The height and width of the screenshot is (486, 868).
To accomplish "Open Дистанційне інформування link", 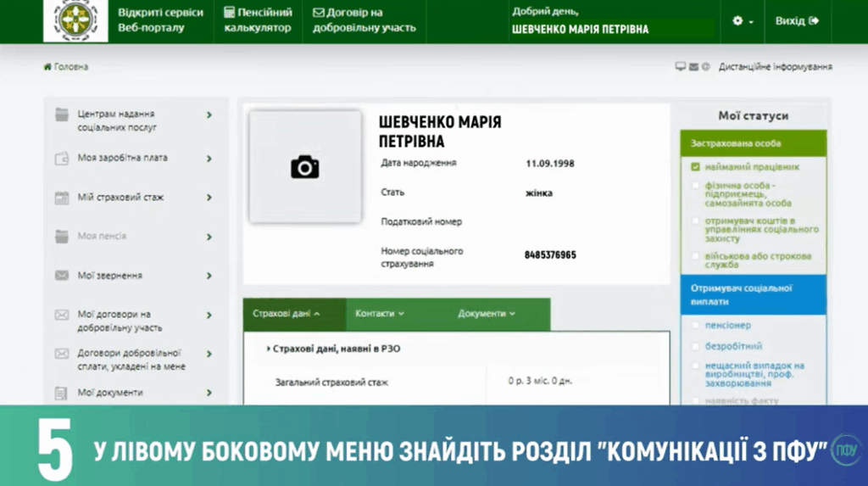I will (x=775, y=67).
